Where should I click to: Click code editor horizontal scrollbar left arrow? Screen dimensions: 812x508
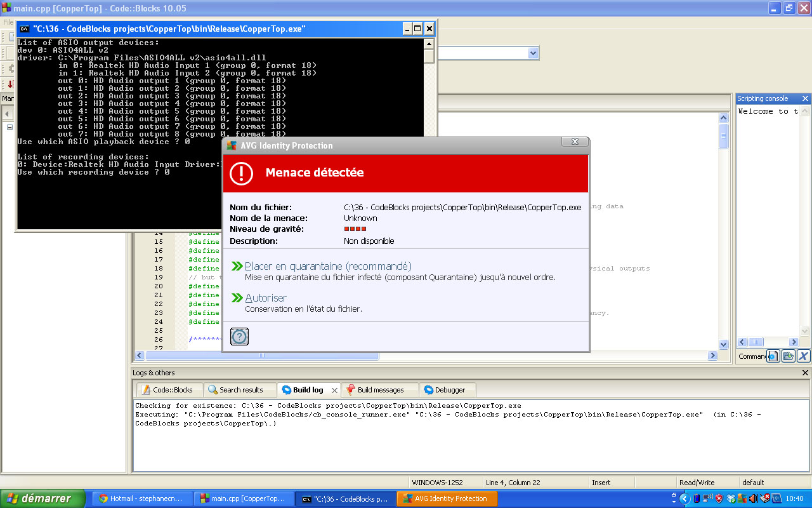coord(140,356)
